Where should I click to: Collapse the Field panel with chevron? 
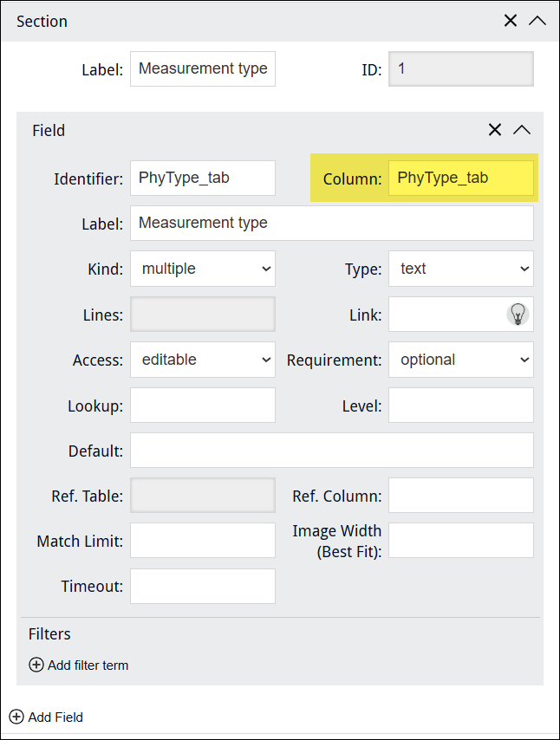pyautogui.click(x=521, y=130)
